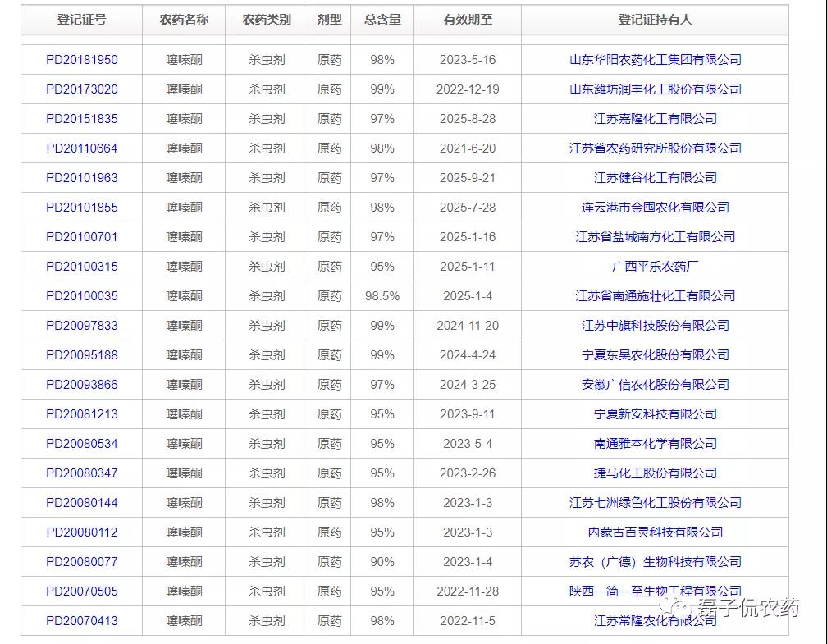Select the 90% content cell

(382, 562)
